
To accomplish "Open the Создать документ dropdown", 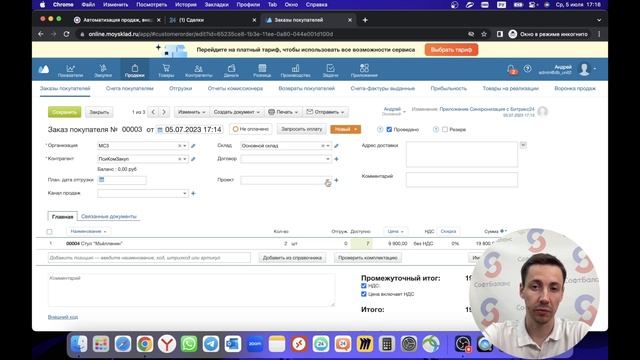I will [237, 112].
